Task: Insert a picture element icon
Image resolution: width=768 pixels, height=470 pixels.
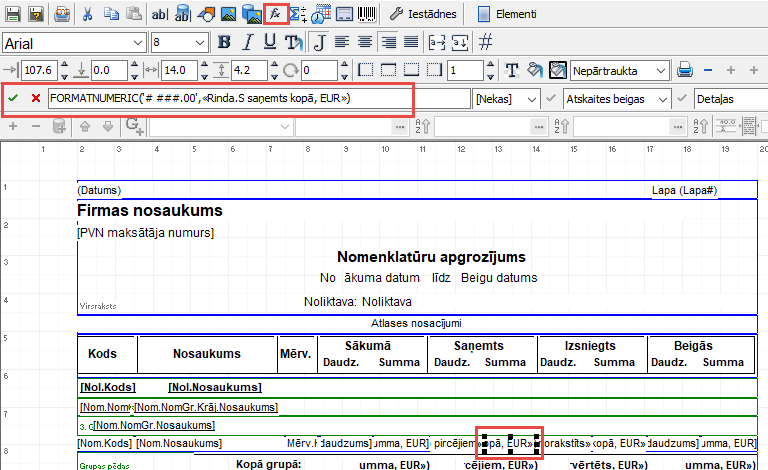Action: (229, 15)
